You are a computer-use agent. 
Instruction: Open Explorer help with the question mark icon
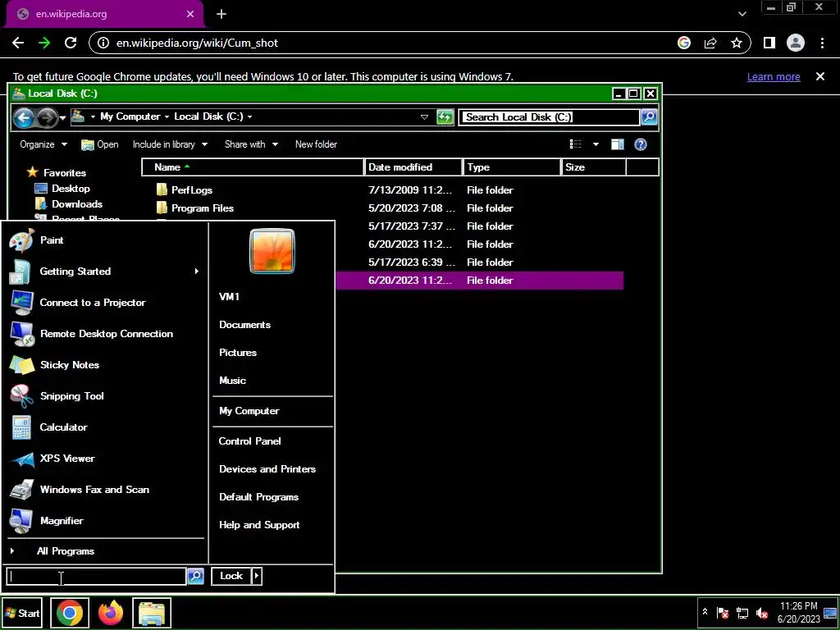[640, 144]
